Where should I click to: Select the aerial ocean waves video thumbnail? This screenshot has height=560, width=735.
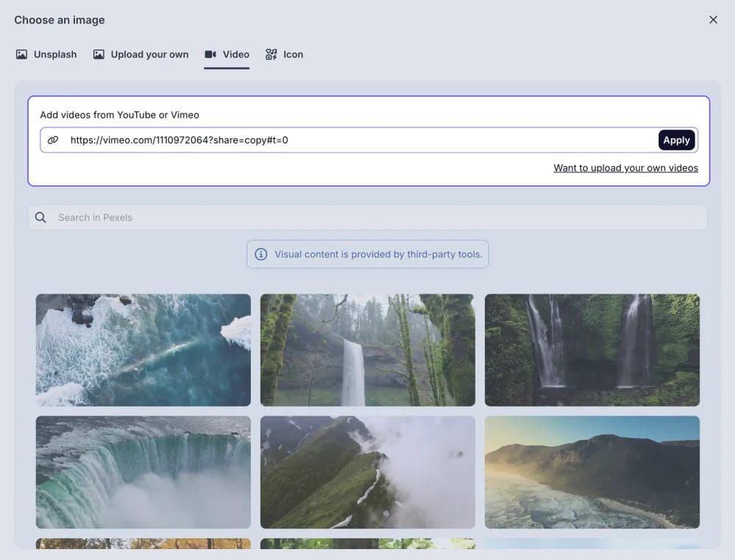point(143,350)
